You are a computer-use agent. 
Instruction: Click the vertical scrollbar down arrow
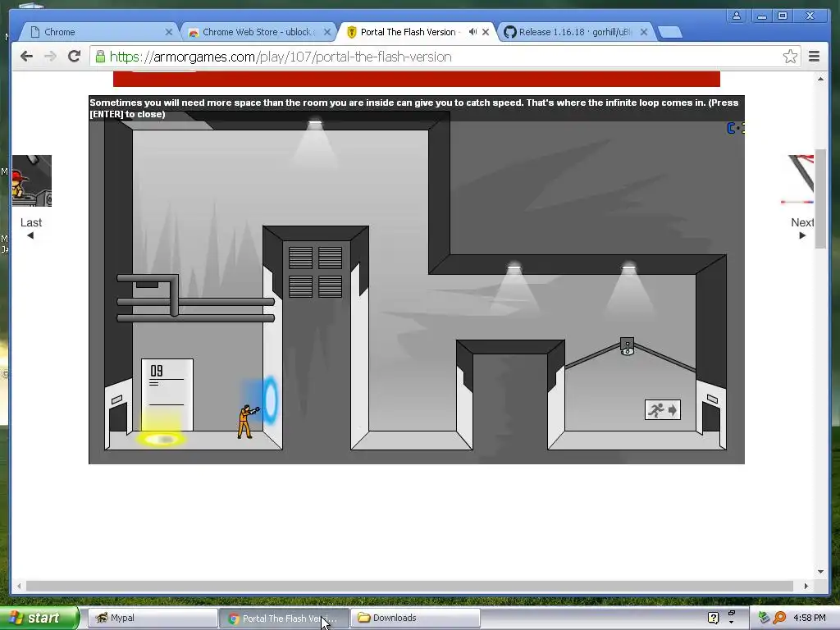[820, 572]
